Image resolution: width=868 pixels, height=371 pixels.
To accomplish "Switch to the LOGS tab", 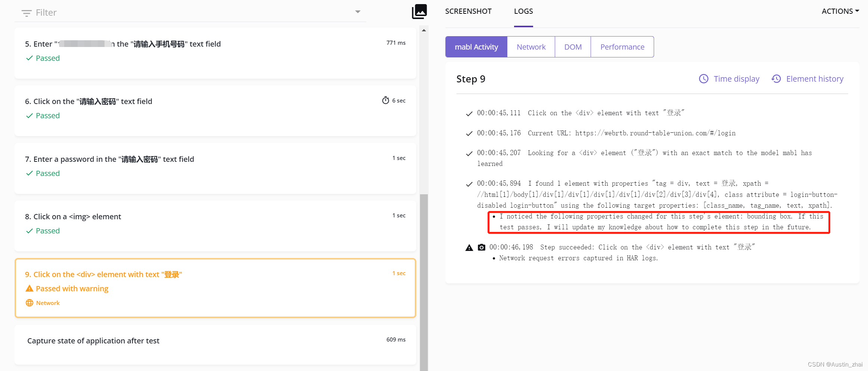I will (523, 11).
